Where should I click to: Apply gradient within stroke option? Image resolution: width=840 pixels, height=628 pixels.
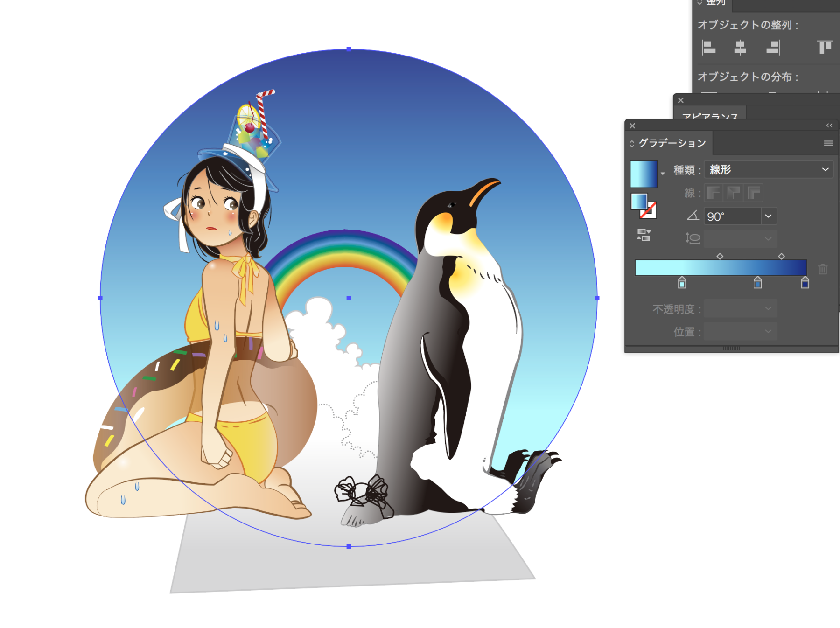click(x=714, y=192)
